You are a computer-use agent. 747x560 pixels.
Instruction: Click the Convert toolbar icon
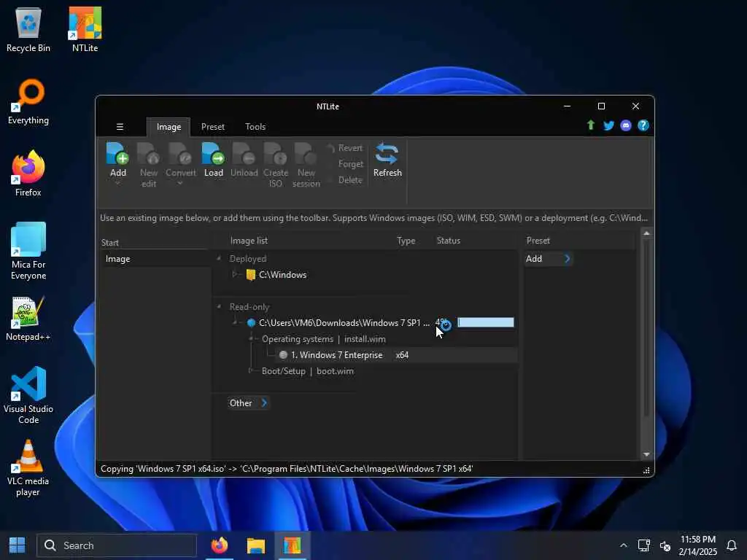pos(181,153)
